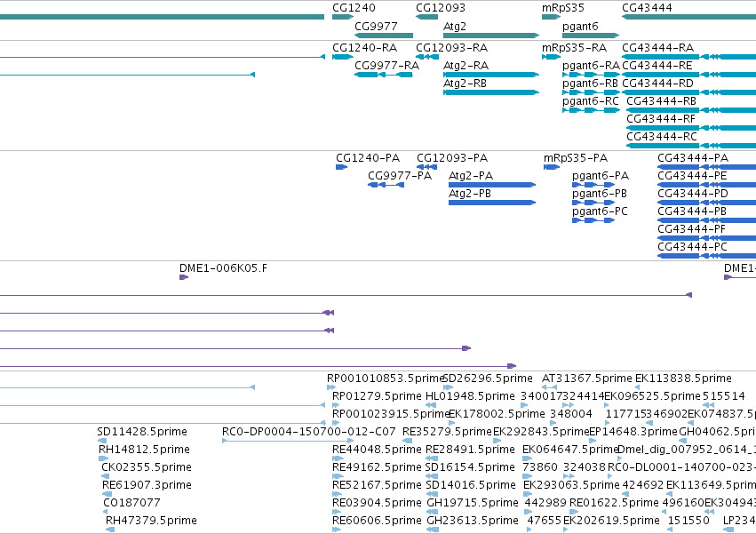
Task: Select the CG43444 gene label
Action: tap(647, 8)
